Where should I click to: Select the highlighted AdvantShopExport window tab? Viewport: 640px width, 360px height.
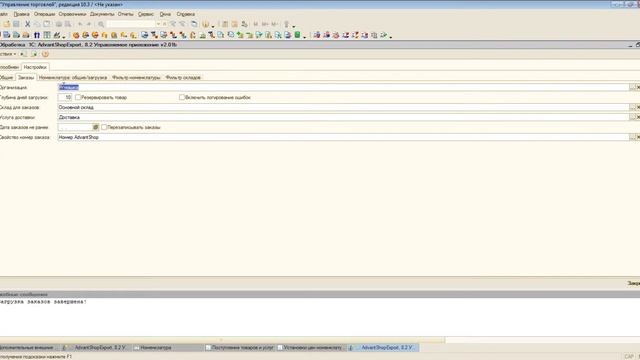383,348
